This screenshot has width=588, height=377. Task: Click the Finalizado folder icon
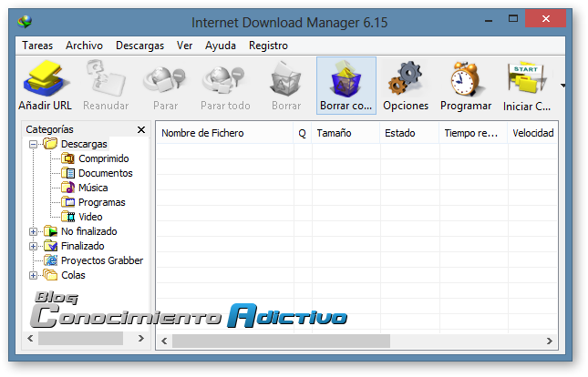tap(51, 246)
